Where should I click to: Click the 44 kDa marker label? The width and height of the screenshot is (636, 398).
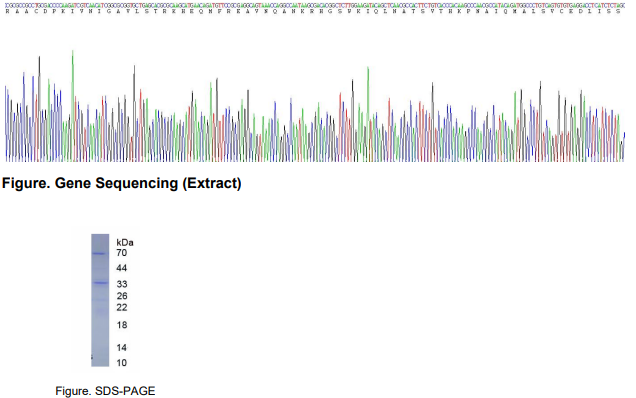tap(121, 268)
